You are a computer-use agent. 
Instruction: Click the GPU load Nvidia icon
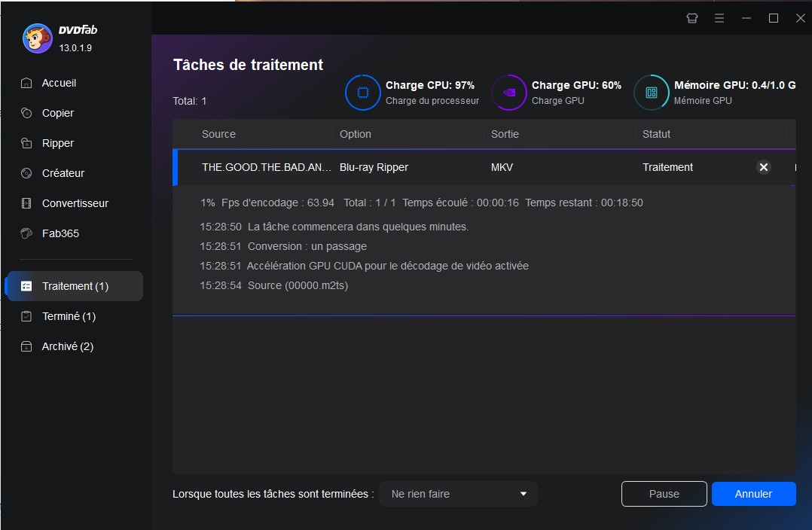(509, 93)
